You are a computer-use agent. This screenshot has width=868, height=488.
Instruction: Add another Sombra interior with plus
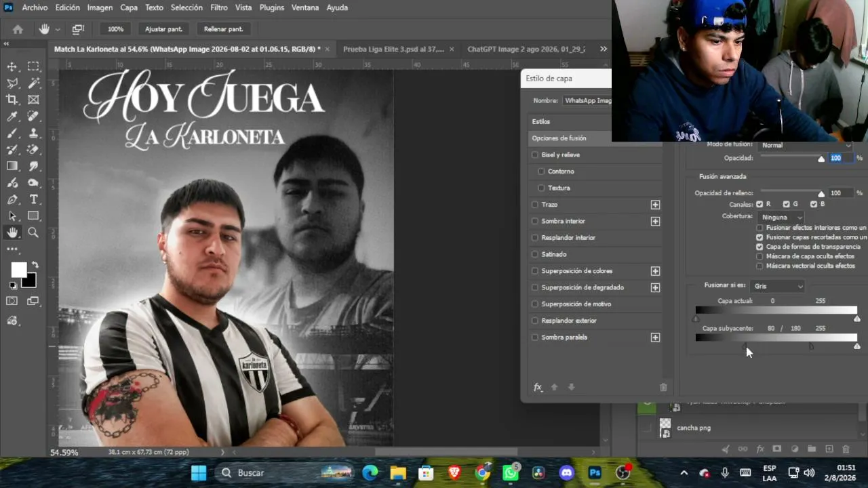pyautogui.click(x=655, y=221)
